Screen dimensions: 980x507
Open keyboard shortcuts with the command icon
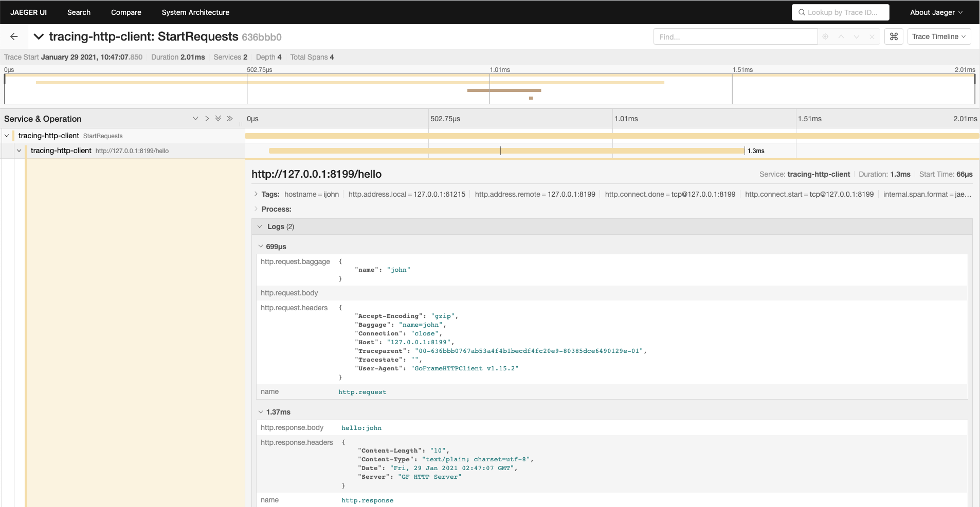[894, 36]
